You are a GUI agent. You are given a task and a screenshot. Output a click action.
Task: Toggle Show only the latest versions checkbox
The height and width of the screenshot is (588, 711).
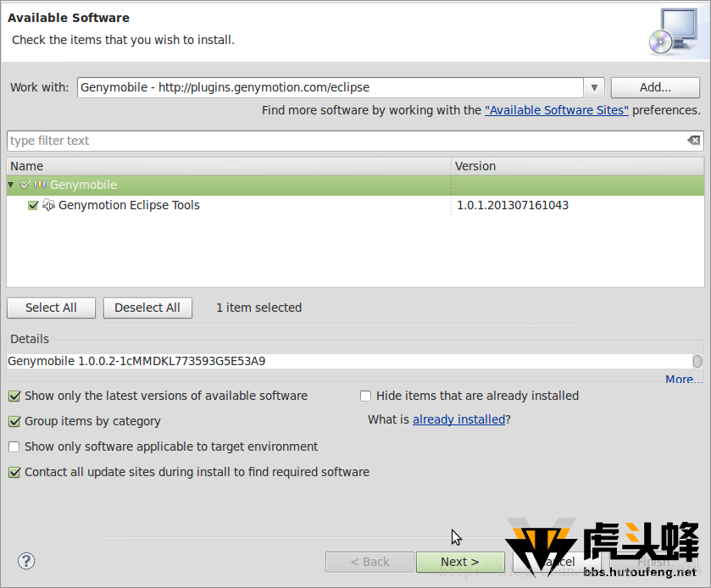14,397
